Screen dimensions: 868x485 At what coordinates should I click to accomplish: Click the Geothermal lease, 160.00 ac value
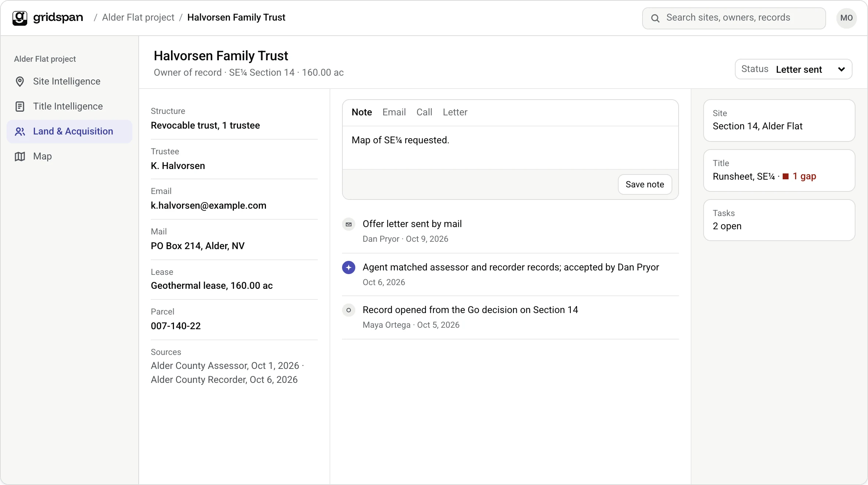coord(211,285)
